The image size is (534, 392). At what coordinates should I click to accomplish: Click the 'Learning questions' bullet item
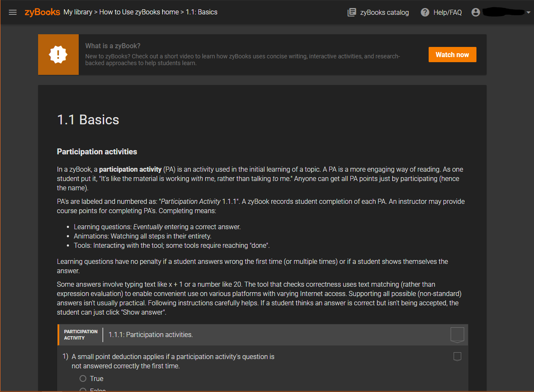click(x=157, y=227)
